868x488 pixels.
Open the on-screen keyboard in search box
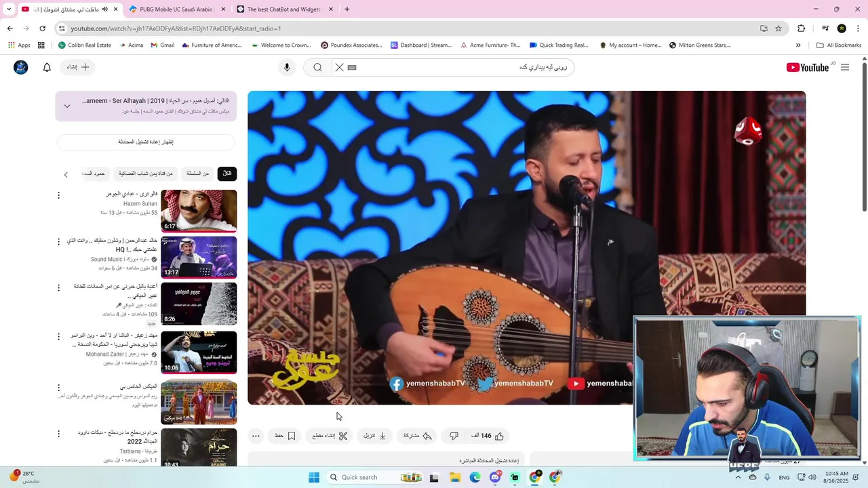352,67
